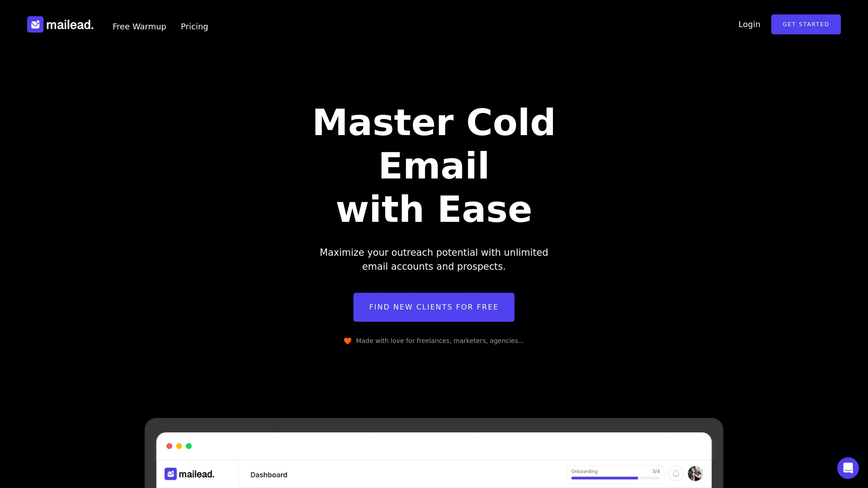This screenshot has width=868, height=488.
Task: Click the Login link in header
Action: pos(749,24)
